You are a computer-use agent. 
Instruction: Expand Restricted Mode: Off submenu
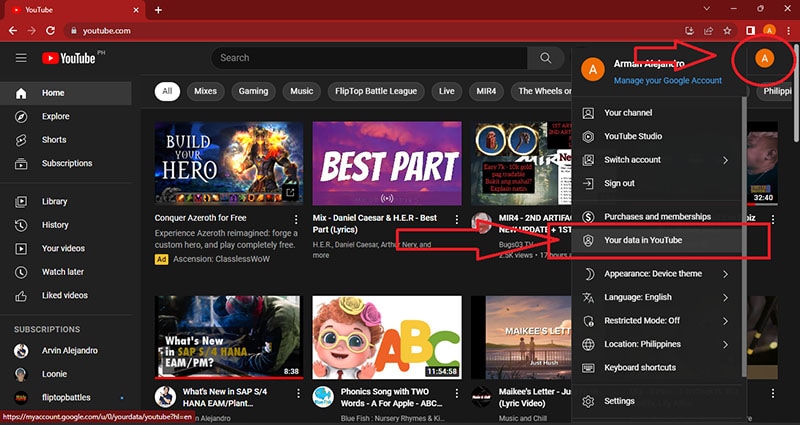click(725, 321)
